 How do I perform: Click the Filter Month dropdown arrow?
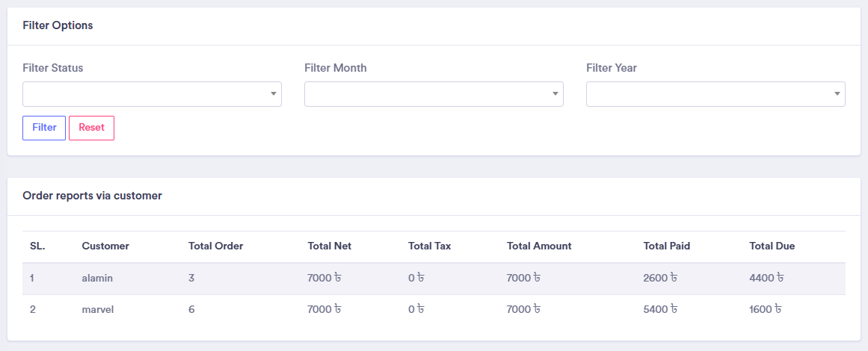(555, 94)
